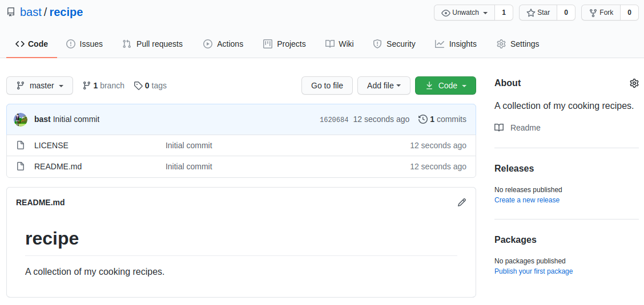
Task: Click the bast user avatar
Action: pos(21,119)
